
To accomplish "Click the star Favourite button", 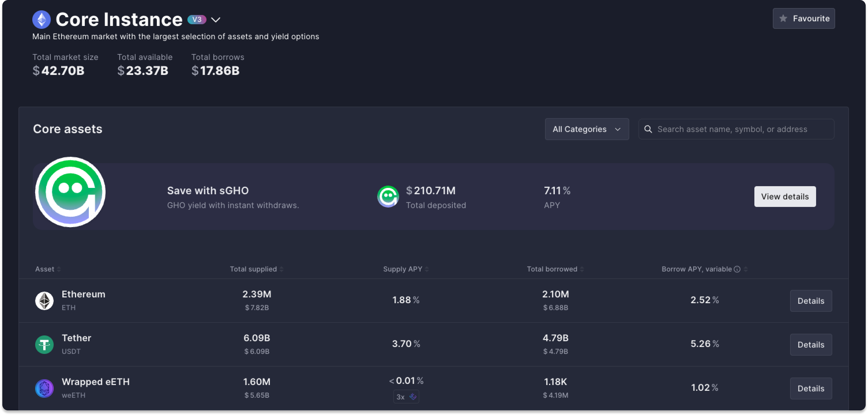I will coord(804,18).
